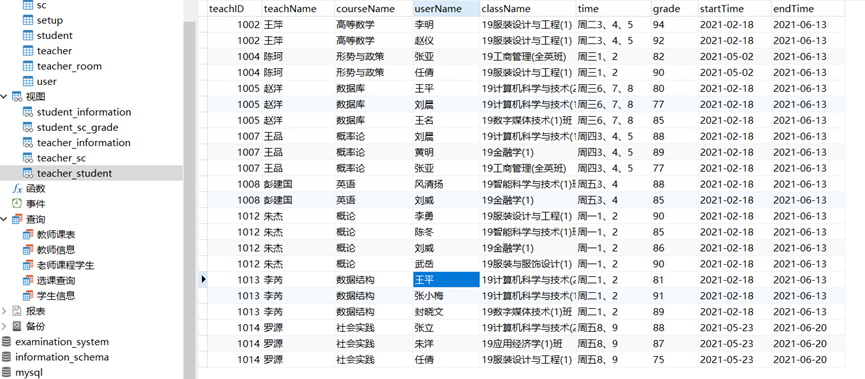Viewport: 865px width, 379px height.
Task: Select the userName cell 张立
Action: pos(446,328)
